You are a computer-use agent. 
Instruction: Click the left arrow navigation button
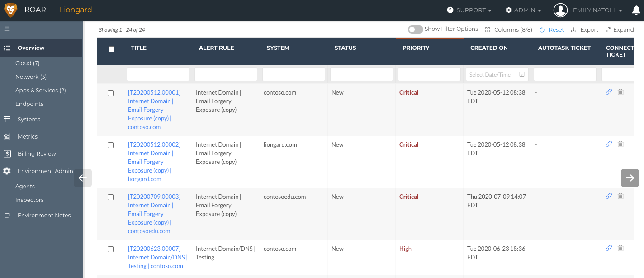[x=83, y=178]
